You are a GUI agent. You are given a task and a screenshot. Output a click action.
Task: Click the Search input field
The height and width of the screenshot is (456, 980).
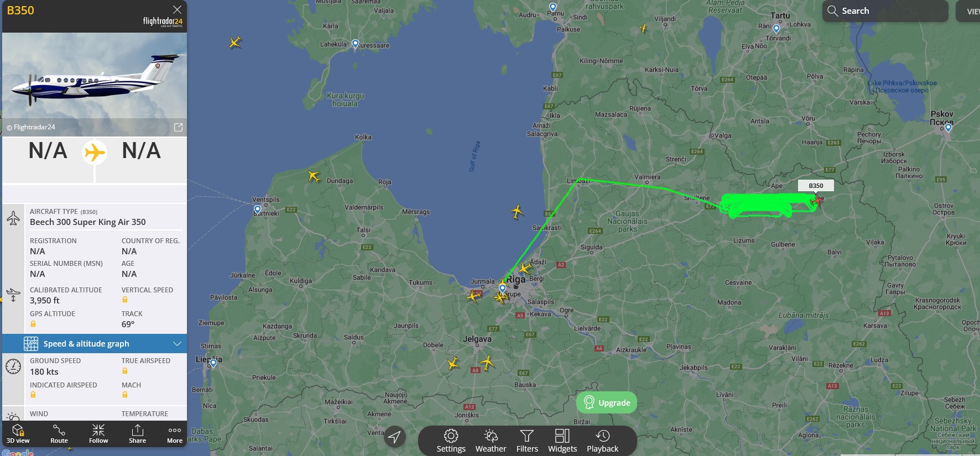tap(885, 11)
